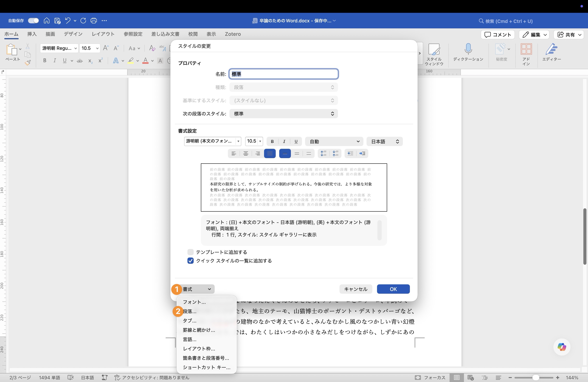
Task: Click the Underline icon in 書式設定
Action: (296, 141)
